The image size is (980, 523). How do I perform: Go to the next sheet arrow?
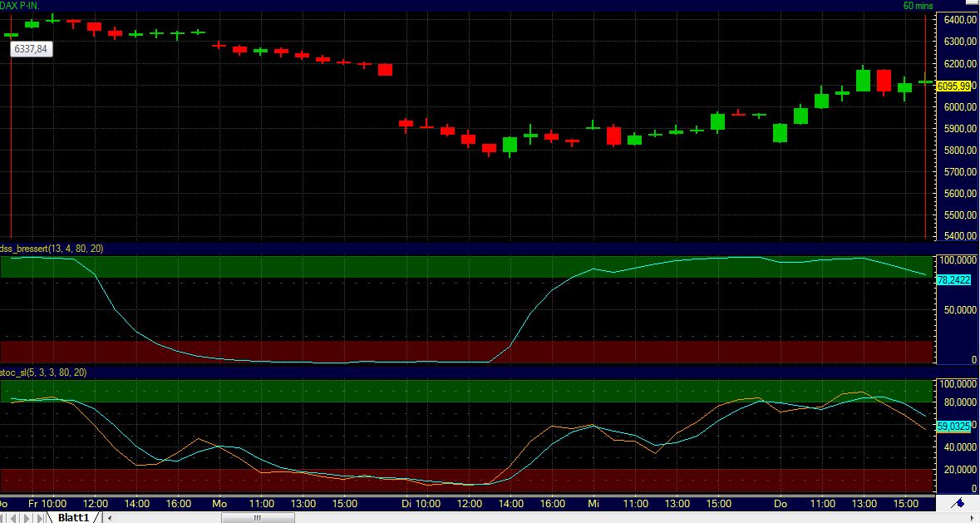click(27, 518)
